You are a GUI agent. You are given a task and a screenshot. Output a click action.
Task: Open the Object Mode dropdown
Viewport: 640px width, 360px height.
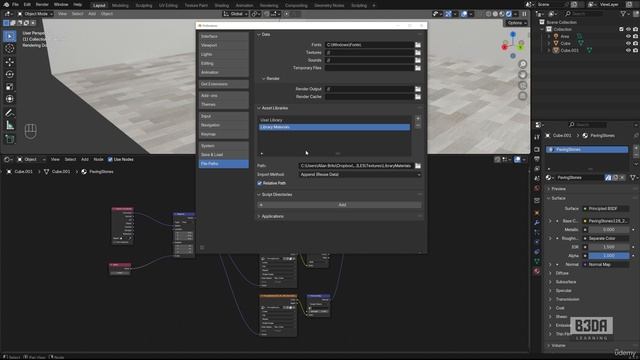(36, 14)
